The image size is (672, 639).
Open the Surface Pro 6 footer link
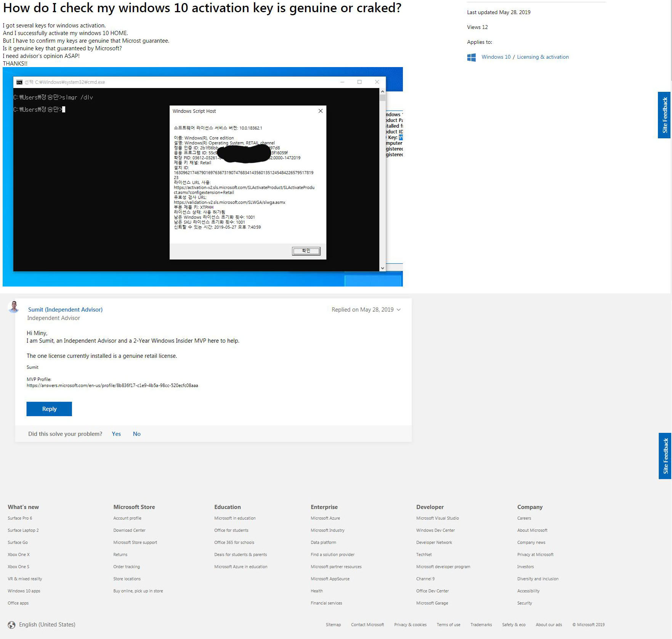[x=20, y=518]
